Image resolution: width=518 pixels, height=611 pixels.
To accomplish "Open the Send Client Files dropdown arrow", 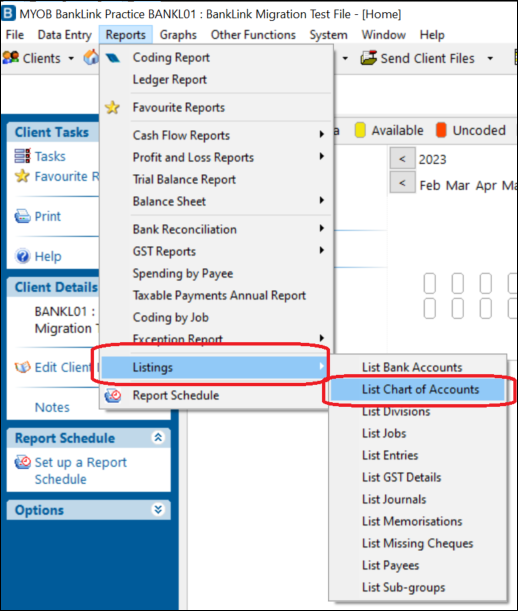I will click(x=490, y=58).
